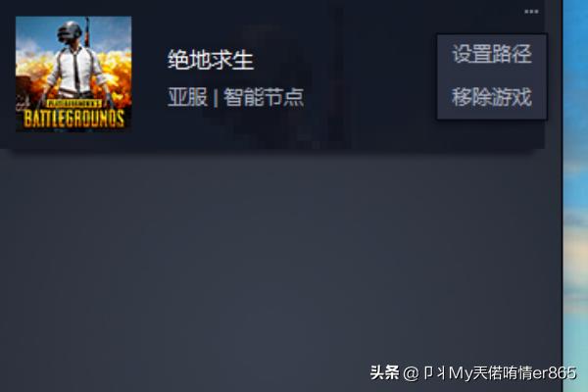Open the three-dot more options icon
Image resolution: width=588 pixels, height=392 pixels.
tap(531, 12)
